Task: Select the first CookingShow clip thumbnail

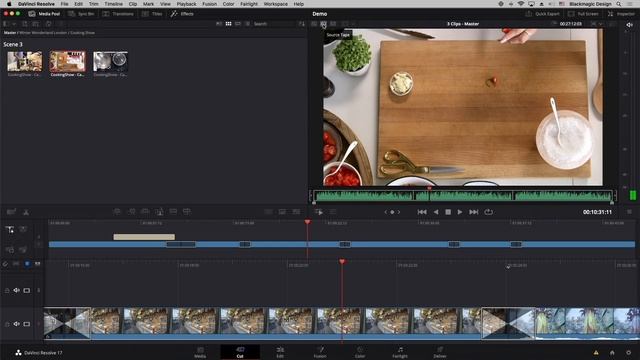Action: click(x=25, y=62)
